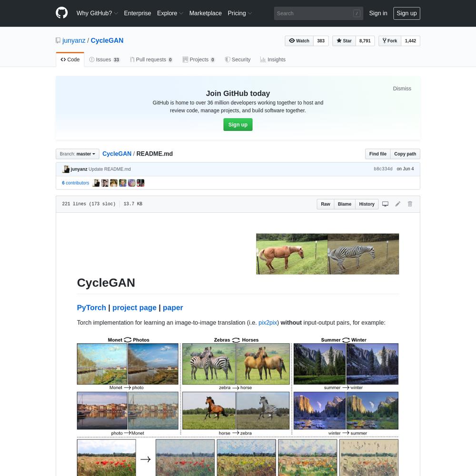Open the 1,442 forks count
Image resolution: width=476 pixels, height=476 pixels.
point(410,40)
